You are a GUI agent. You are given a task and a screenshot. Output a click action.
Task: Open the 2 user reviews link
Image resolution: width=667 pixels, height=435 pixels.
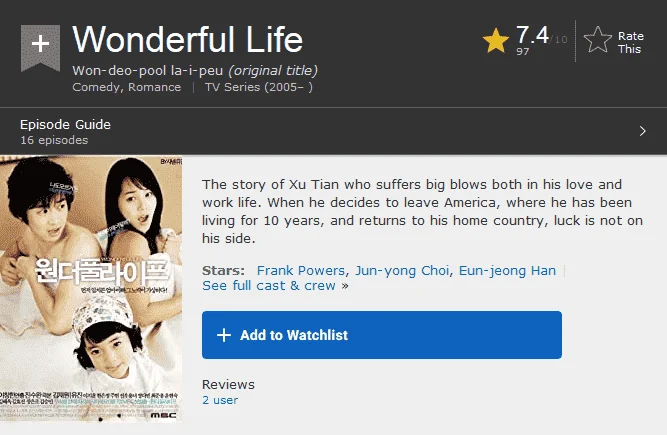tap(220, 400)
